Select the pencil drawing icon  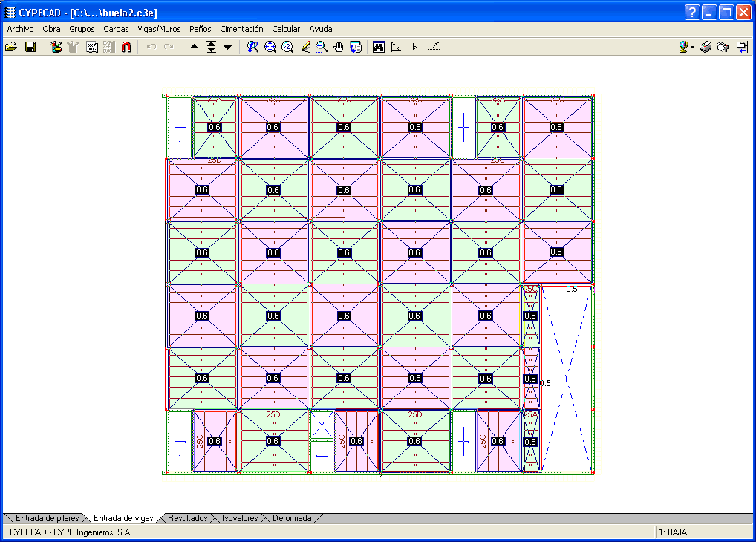click(304, 47)
